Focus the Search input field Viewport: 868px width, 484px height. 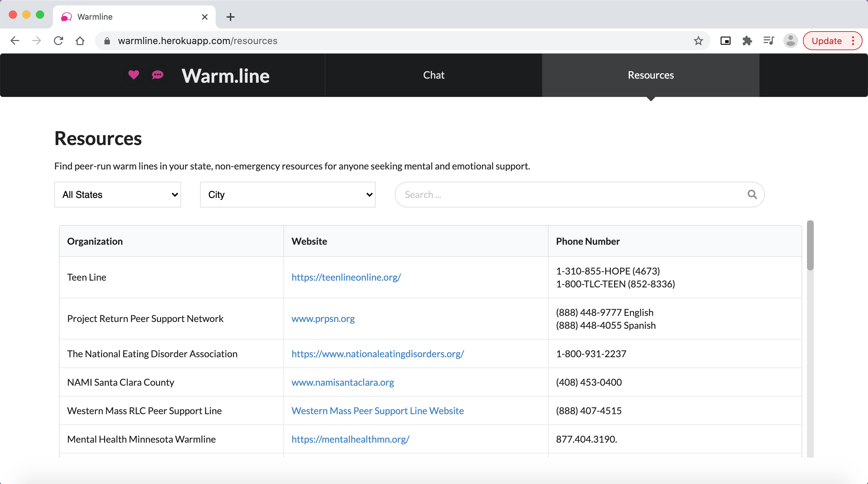(x=573, y=195)
